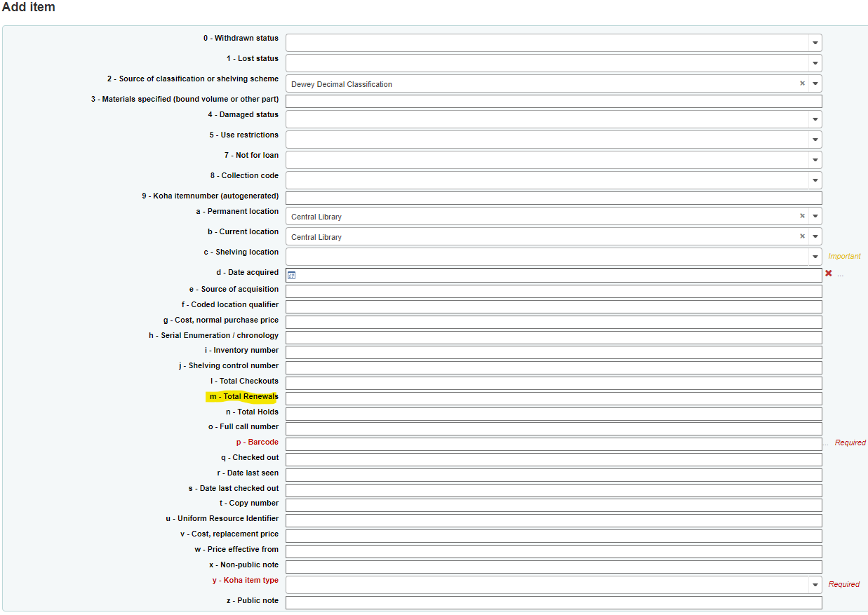The image size is (868, 615).
Task: Clear Permanent location Central Library x
Action: point(802,216)
